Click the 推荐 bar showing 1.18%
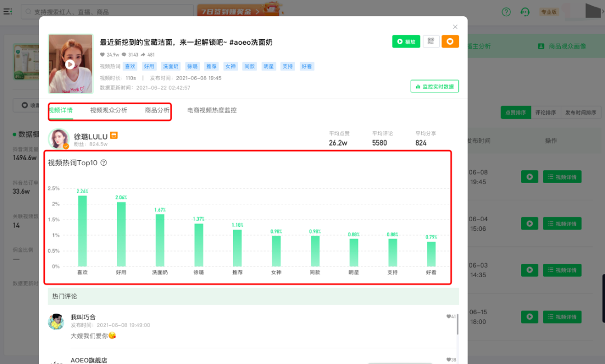Viewport: 605px width, 364px height. [238, 248]
